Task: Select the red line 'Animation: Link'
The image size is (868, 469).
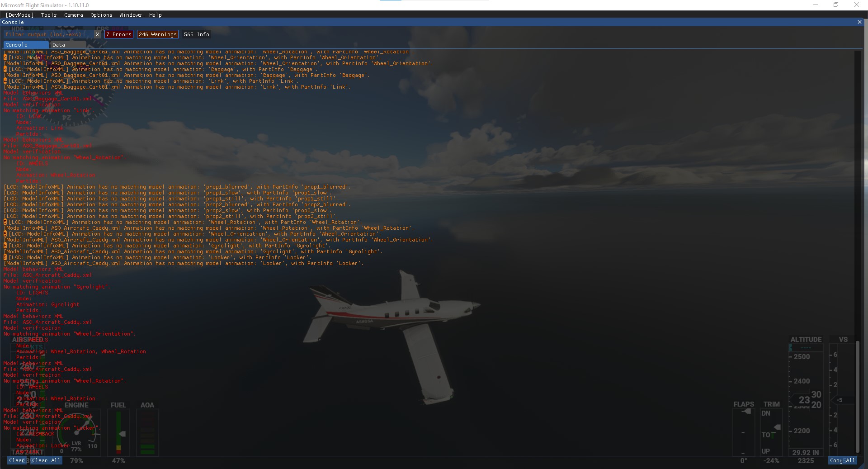Action: (40, 128)
